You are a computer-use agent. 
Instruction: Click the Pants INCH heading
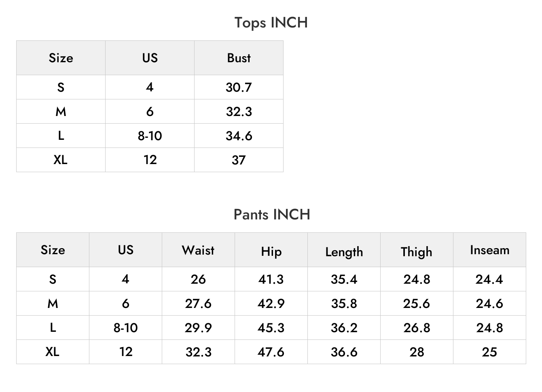point(272,215)
